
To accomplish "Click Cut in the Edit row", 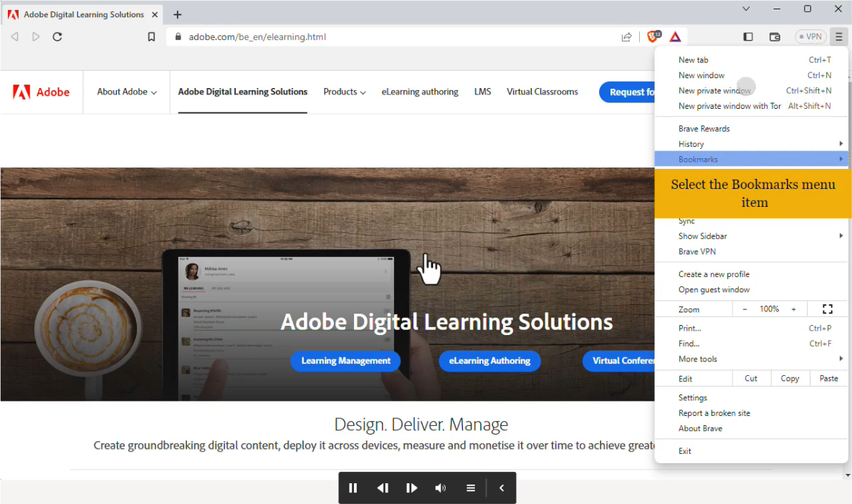I will point(751,379).
